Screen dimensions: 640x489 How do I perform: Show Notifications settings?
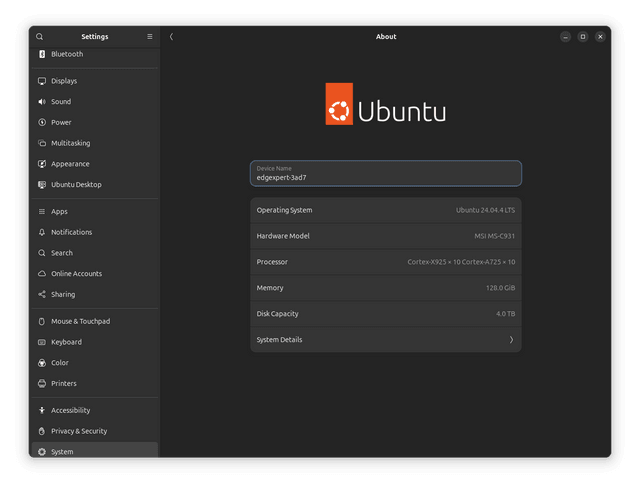tap(95, 232)
